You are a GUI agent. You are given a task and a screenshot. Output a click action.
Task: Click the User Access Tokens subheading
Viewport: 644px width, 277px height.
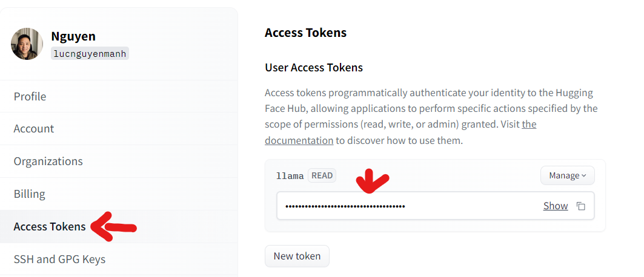[x=314, y=67]
